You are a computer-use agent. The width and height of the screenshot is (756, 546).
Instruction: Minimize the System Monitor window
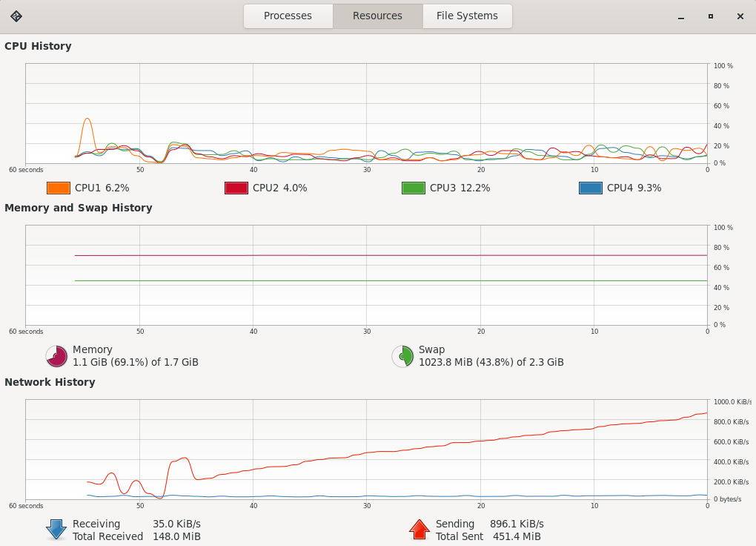coord(680,16)
